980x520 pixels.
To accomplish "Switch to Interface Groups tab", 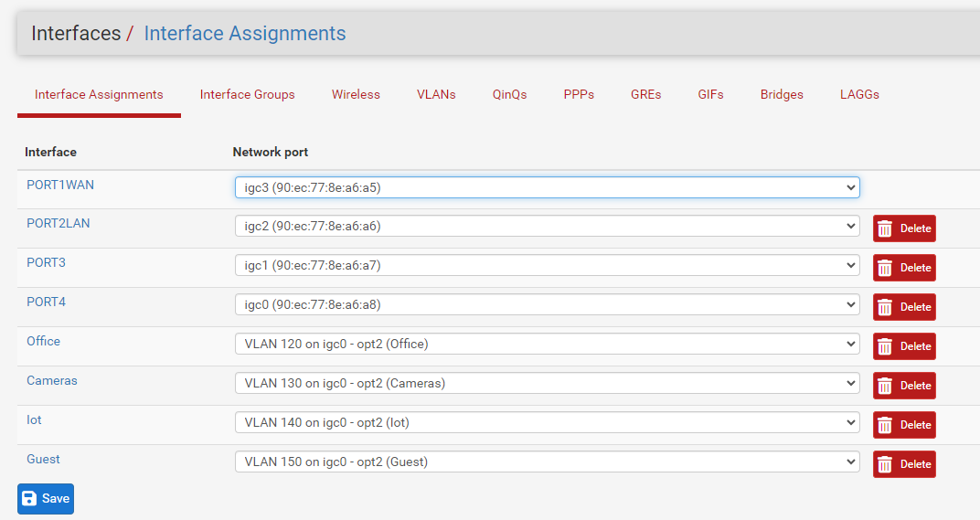I will [248, 94].
